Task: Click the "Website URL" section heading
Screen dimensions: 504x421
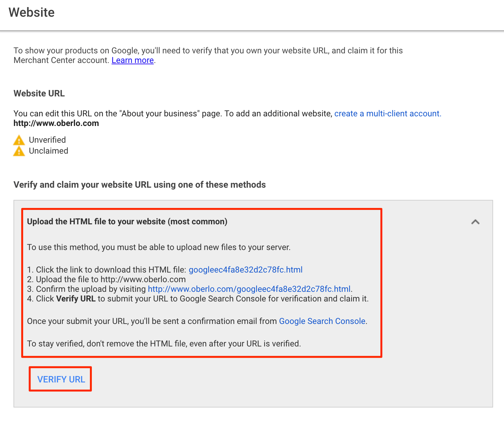Action: pyautogui.click(x=39, y=94)
